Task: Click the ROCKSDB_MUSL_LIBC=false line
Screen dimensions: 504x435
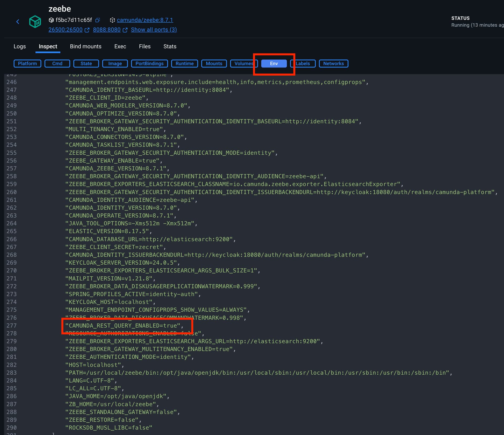Action: point(109,428)
